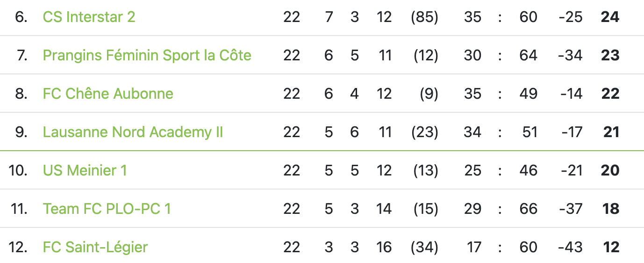Screen dimensions: 644x263
Task: Select the FC Chêne Aubonne link
Action: [x=108, y=94]
